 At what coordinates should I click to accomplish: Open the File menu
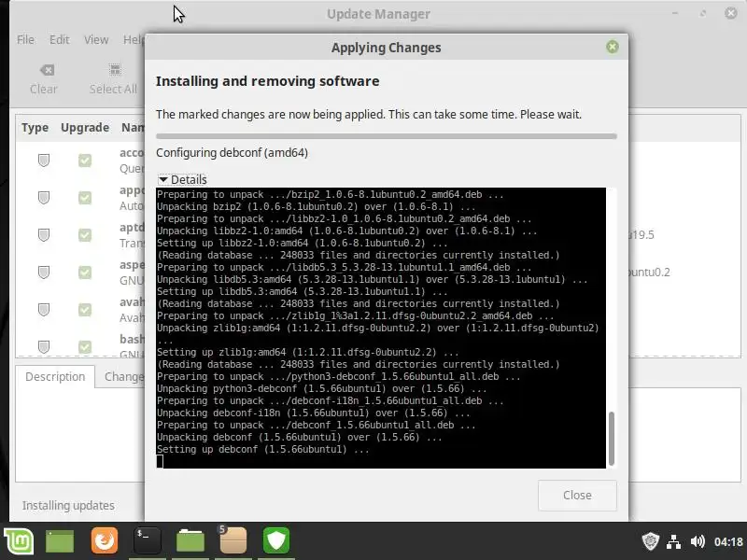(x=25, y=39)
